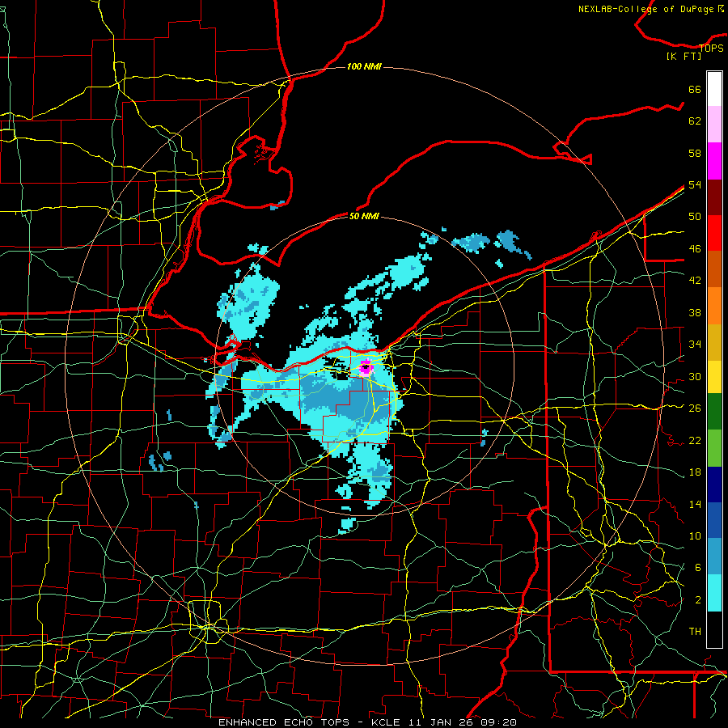Viewport: 728px width, 728px height.
Task: Select the yellow swatch beside 30
Action: [714, 377]
